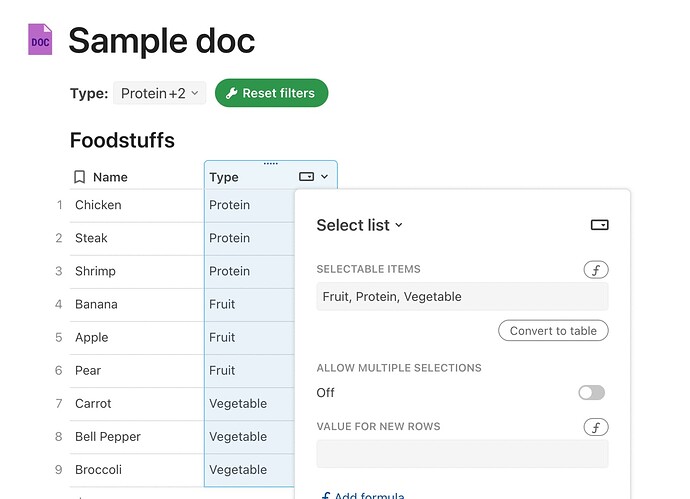Open formula editor for Selectable Items

click(596, 270)
